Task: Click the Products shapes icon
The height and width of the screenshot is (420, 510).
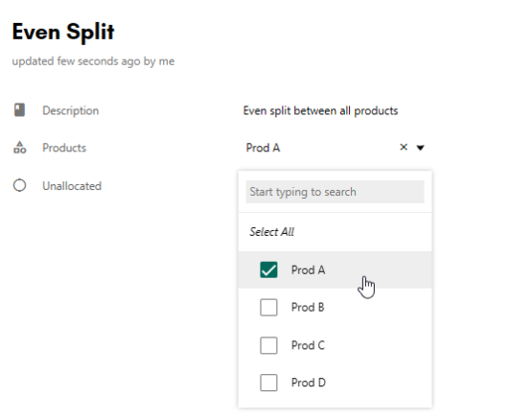Action: coord(19,148)
